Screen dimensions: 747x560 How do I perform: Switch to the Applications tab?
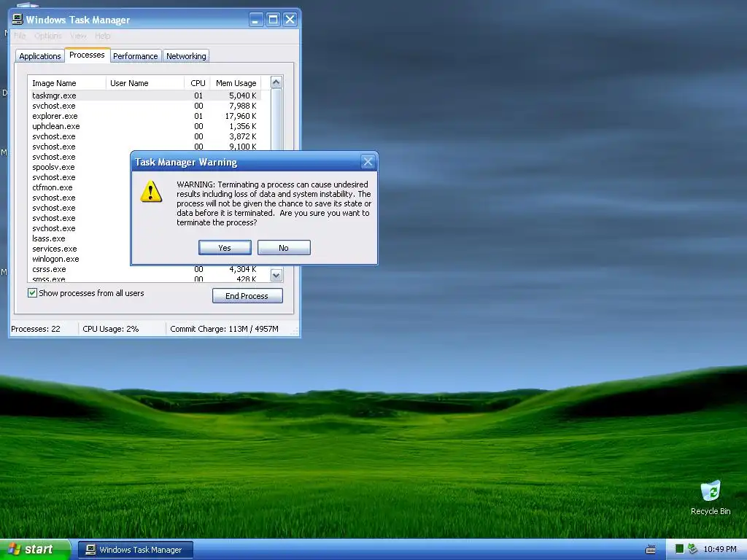click(x=40, y=56)
